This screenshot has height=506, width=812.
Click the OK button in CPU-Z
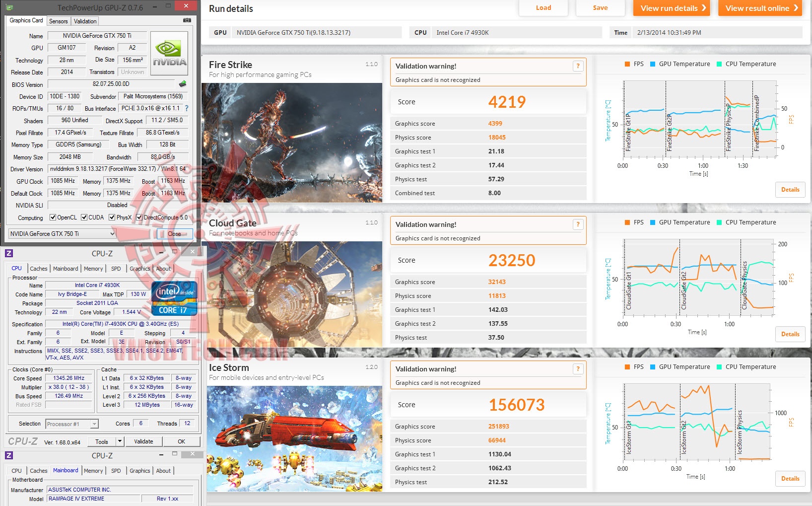tap(182, 441)
